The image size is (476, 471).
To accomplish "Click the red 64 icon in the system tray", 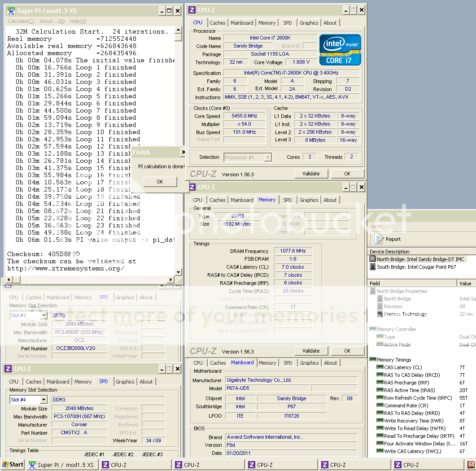I will [x=471, y=465].
